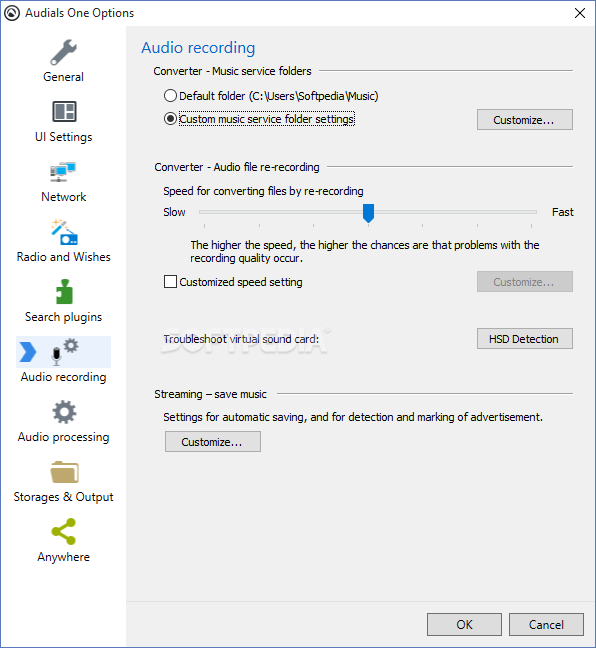596x648 pixels.
Task: Open UI Settings layout icon
Action: pos(64,112)
